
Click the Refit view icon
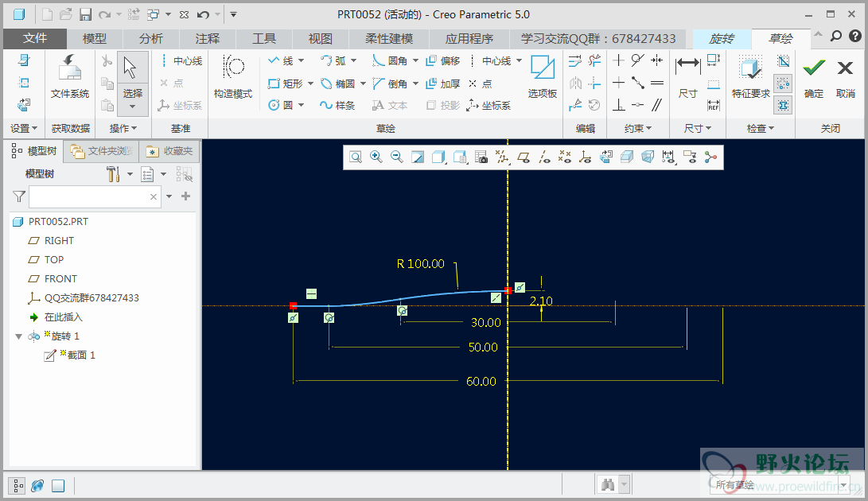coord(356,157)
